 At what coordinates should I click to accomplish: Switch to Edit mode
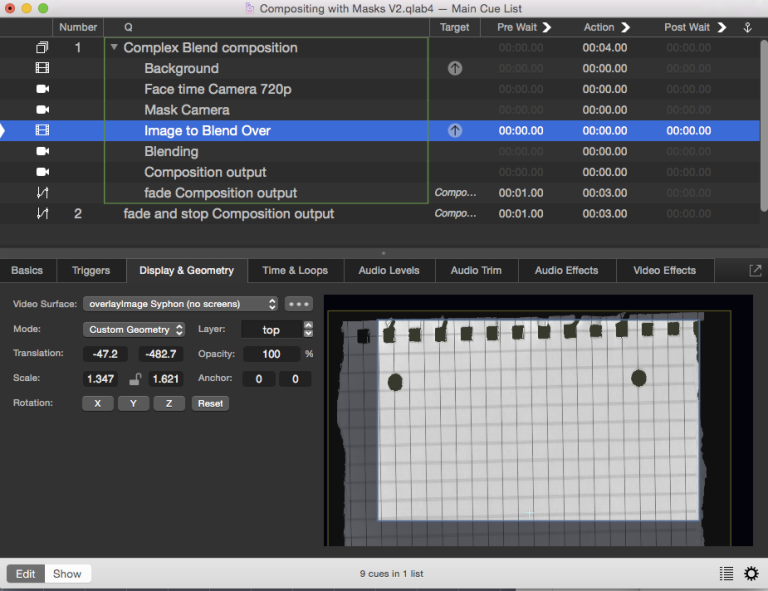[26, 573]
